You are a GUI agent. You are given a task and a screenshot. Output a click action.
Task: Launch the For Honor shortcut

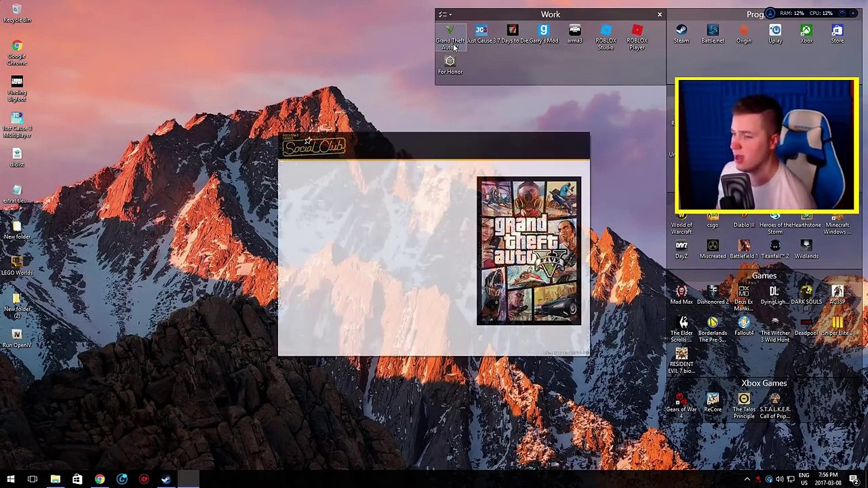pos(450,65)
